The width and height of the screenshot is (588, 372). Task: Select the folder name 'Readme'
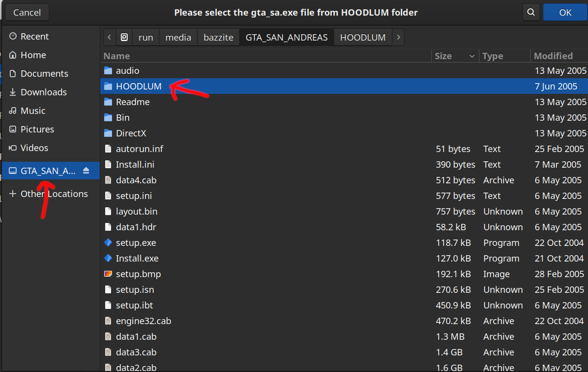pyautogui.click(x=133, y=102)
